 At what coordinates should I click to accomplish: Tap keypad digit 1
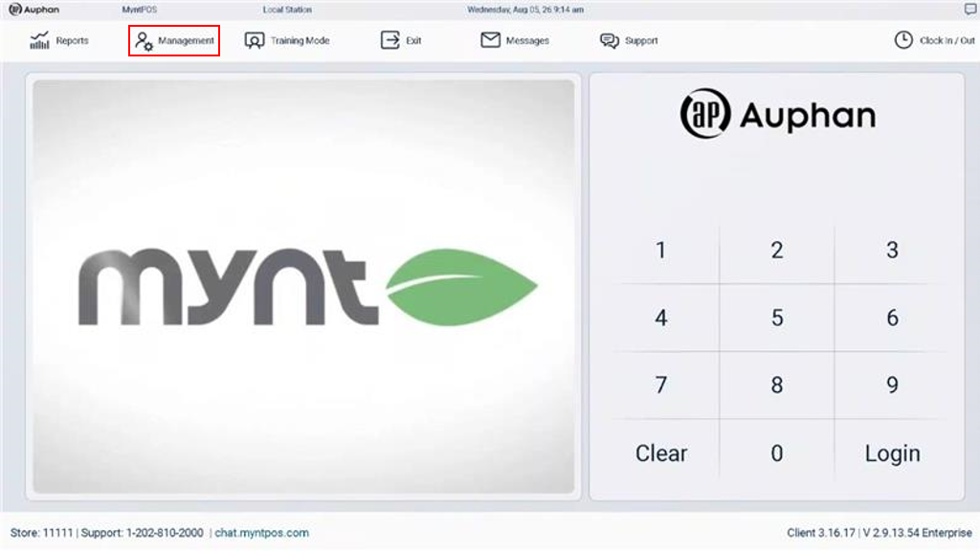(661, 251)
